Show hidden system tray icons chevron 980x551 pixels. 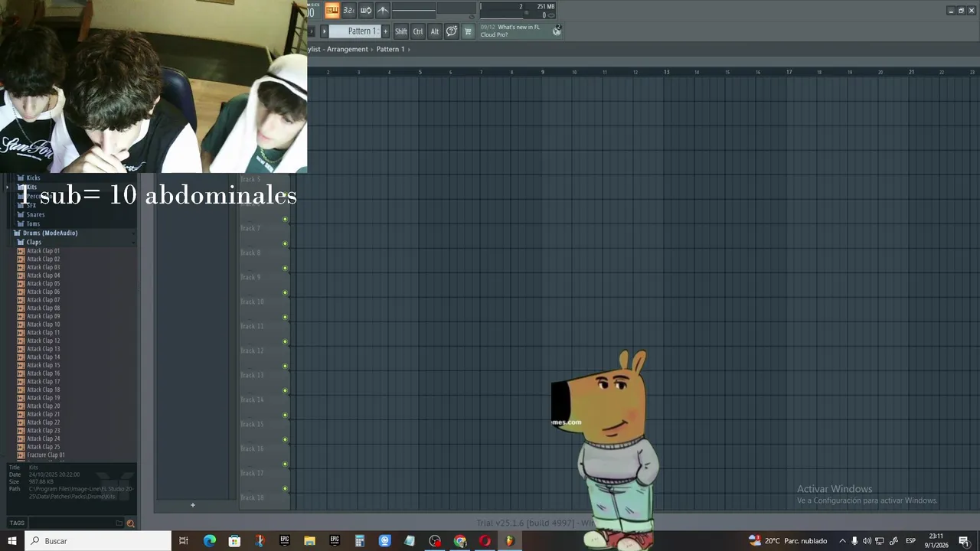(x=842, y=541)
